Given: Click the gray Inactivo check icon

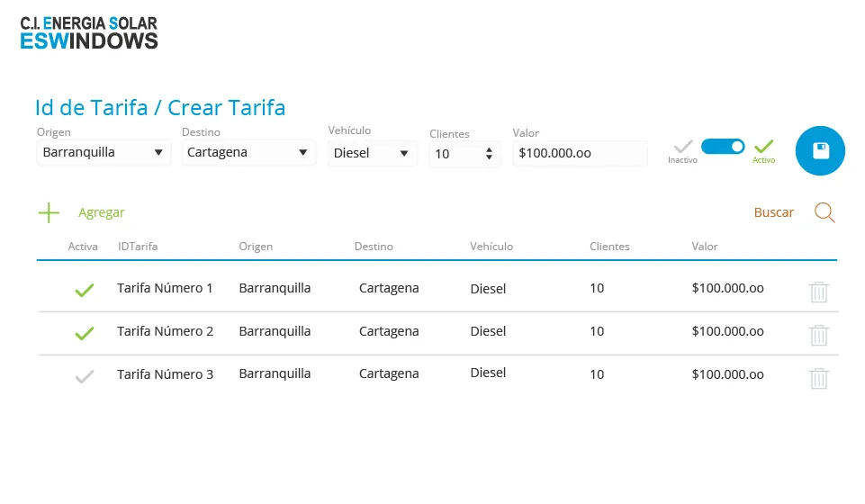Looking at the screenshot, I should [x=683, y=147].
